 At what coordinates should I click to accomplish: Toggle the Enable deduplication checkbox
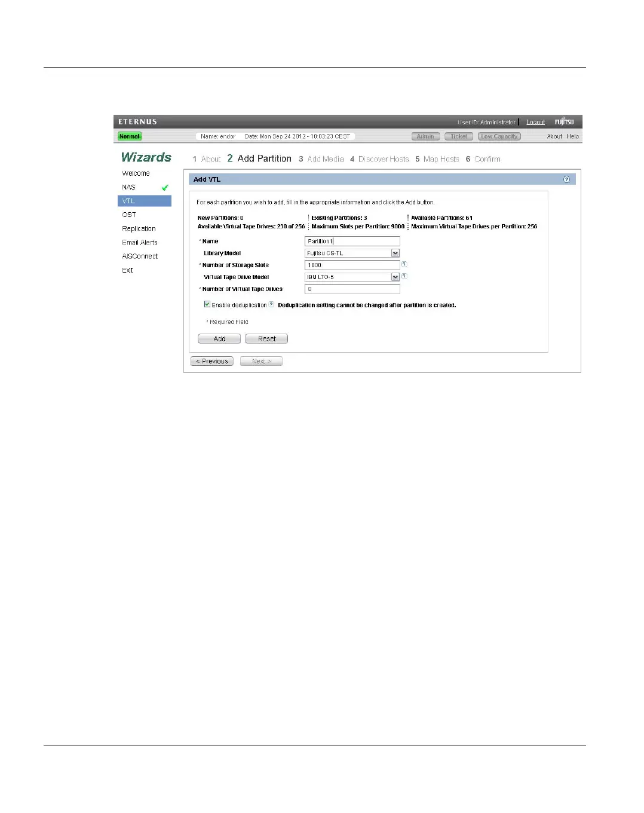pyautogui.click(x=207, y=304)
